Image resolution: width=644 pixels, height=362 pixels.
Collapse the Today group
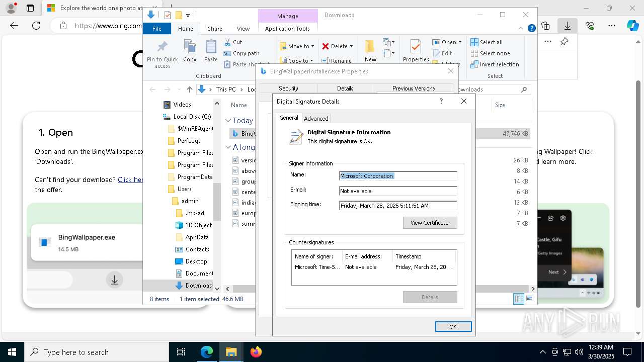point(228,121)
